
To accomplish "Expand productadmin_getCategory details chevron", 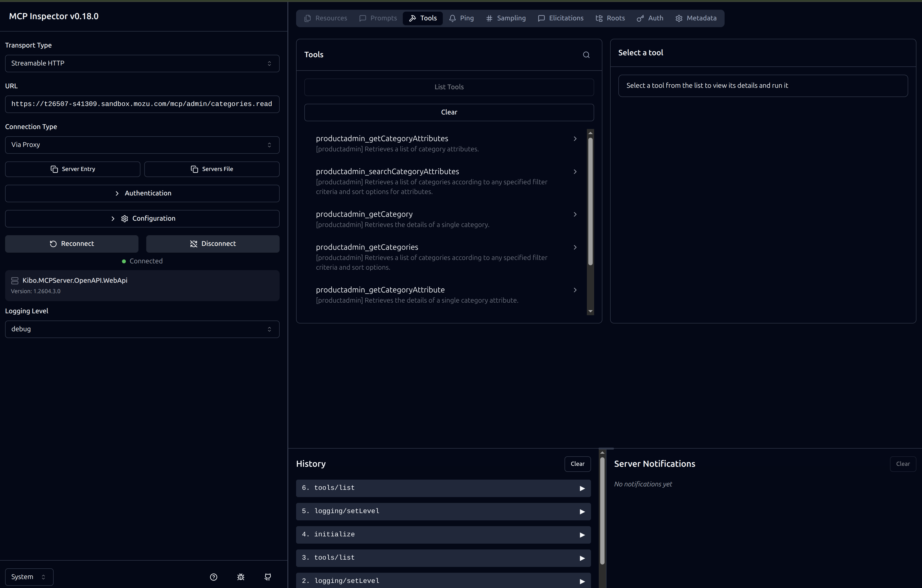I will coord(575,214).
